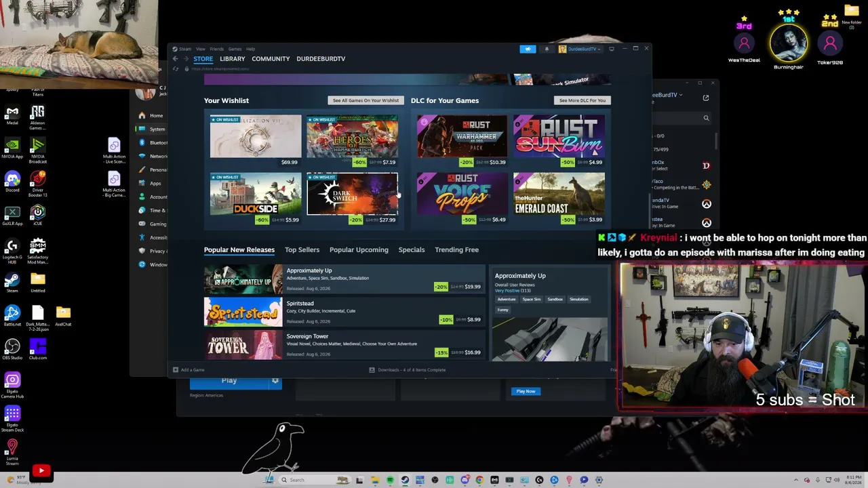
Task: Open the Duckside wishlist game
Action: click(256, 194)
